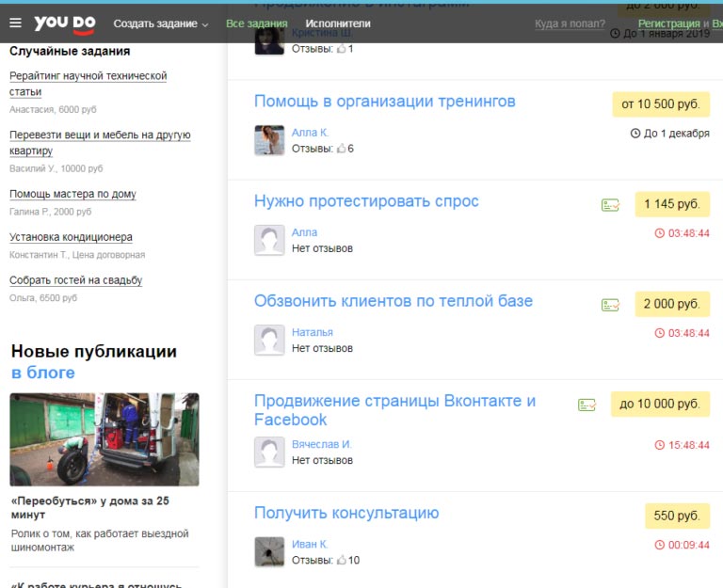The width and height of the screenshot is (723, 588).
Task: Open task Помощь в организации тренингов
Action: 384,102
